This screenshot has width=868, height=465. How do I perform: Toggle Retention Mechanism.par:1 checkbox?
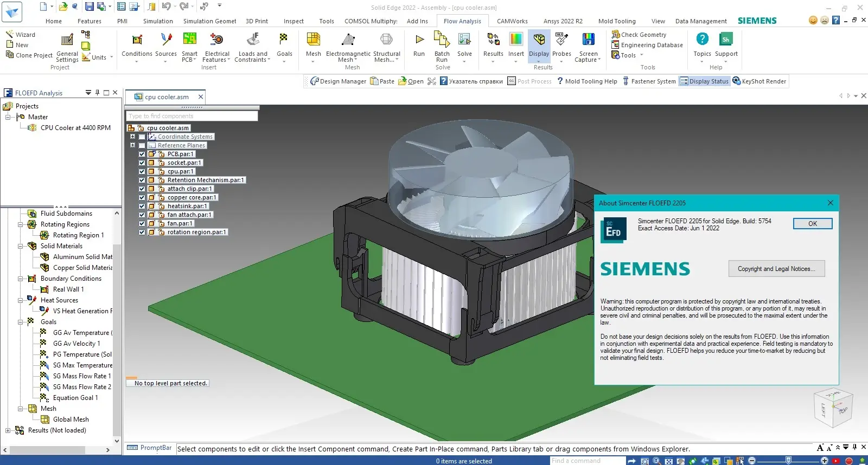[142, 180]
